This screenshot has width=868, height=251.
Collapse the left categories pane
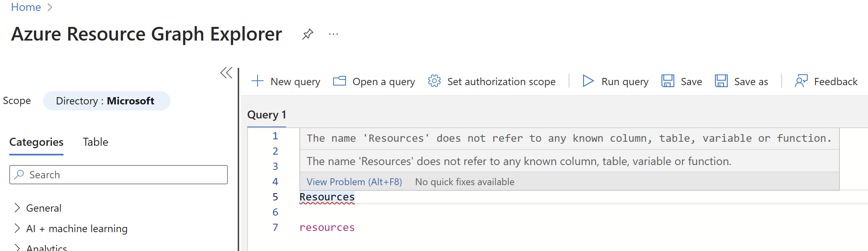click(226, 73)
